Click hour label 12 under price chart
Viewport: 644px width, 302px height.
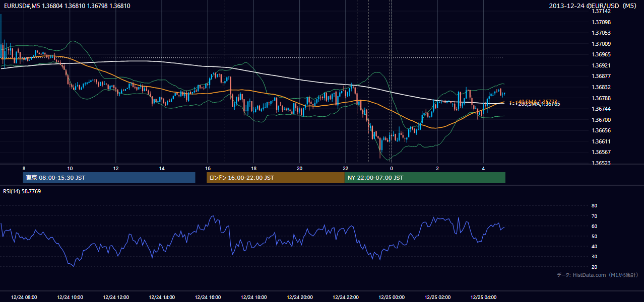pos(116,168)
